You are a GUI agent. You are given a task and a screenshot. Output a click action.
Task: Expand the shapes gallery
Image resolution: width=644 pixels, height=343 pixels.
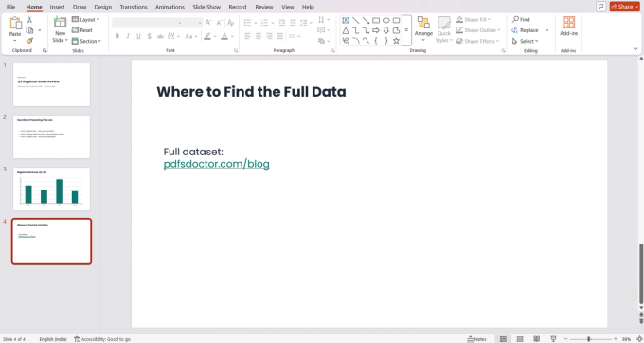[406, 30]
